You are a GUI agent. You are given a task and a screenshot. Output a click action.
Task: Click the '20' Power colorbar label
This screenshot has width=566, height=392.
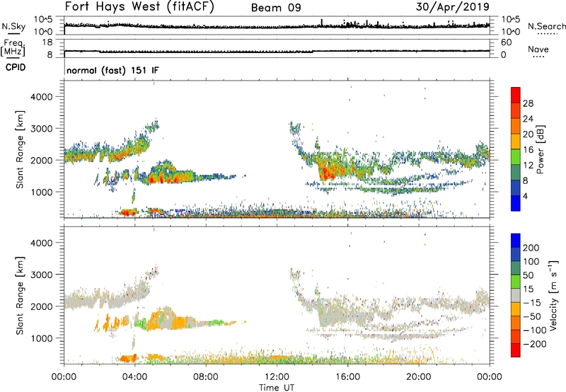coord(528,134)
